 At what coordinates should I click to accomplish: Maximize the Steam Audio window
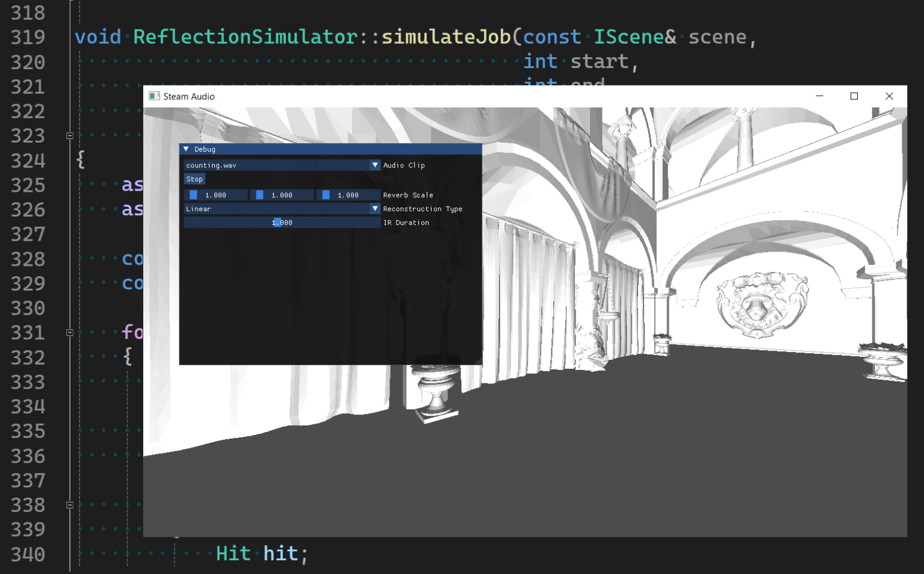pyautogui.click(x=854, y=96)
